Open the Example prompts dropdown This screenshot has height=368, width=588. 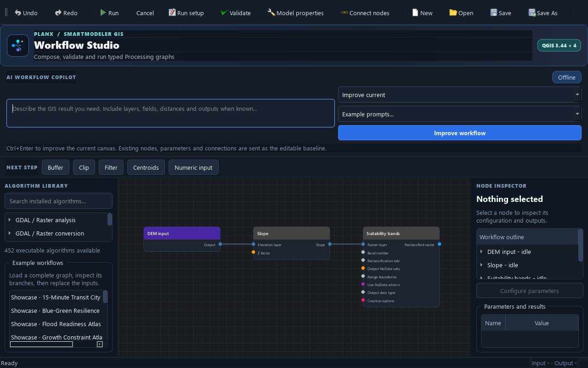point(459,114)
